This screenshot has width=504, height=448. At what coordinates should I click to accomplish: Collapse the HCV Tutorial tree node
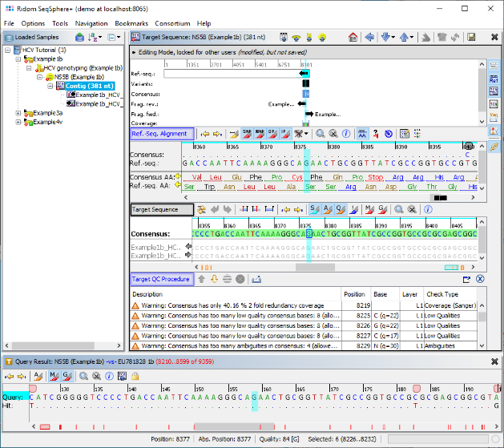coord(7,50)
